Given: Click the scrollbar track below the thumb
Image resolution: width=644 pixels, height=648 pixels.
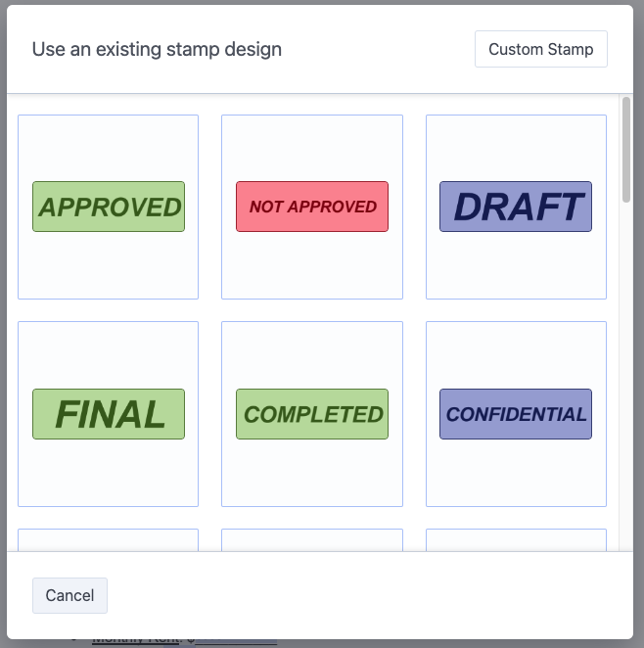Looking at the screenshot, I should click(x=626, y=392).
